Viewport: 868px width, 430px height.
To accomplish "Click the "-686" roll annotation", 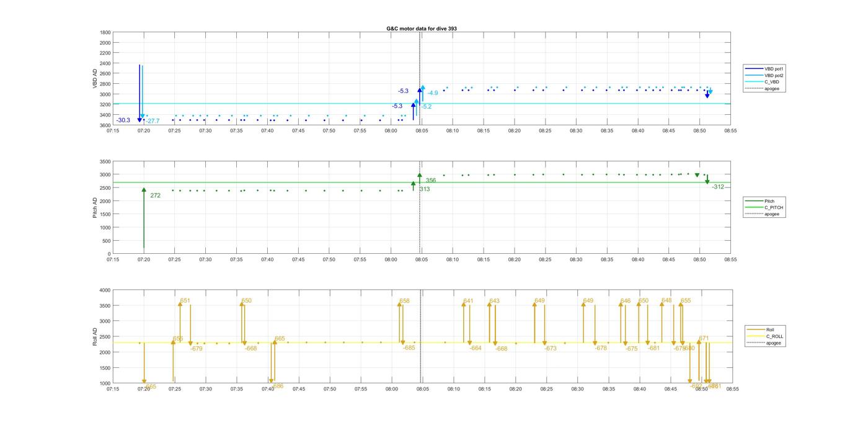I will [x=278, y=386].
